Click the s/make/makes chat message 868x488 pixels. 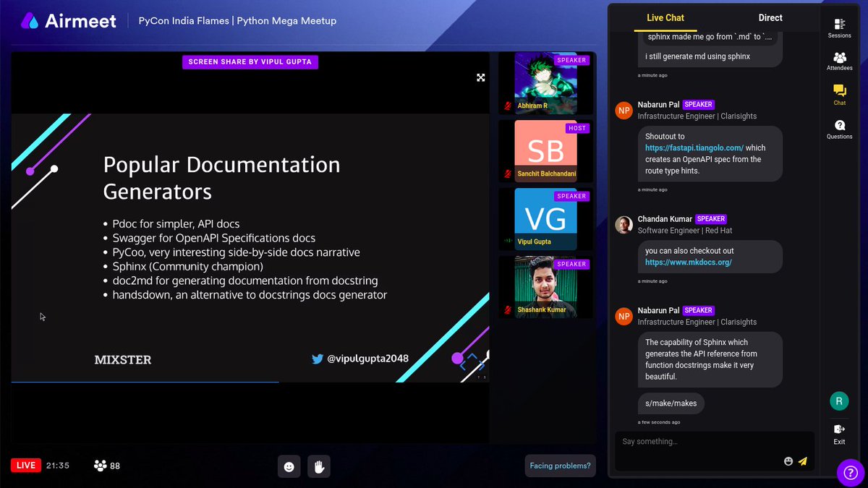pyautogui.click(x=672, y=403)
